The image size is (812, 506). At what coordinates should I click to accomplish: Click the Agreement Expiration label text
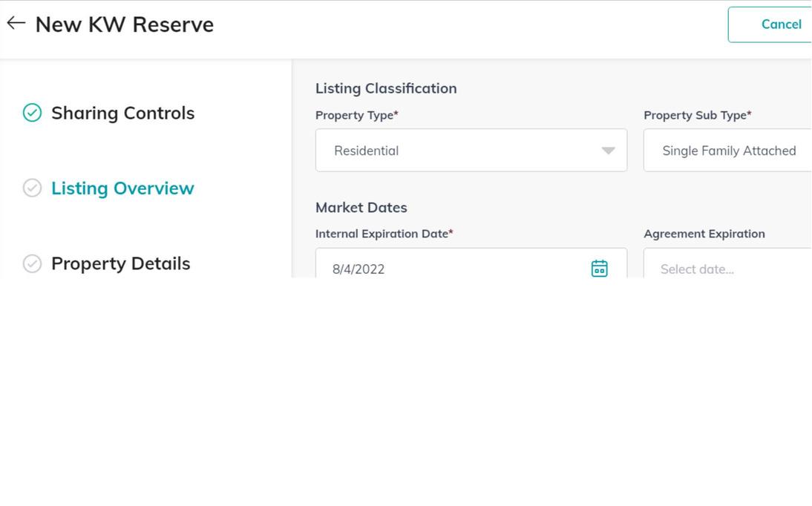coord(704,234)
